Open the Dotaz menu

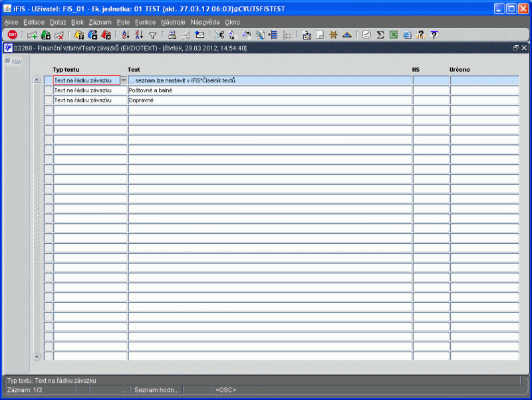[58, 23]
